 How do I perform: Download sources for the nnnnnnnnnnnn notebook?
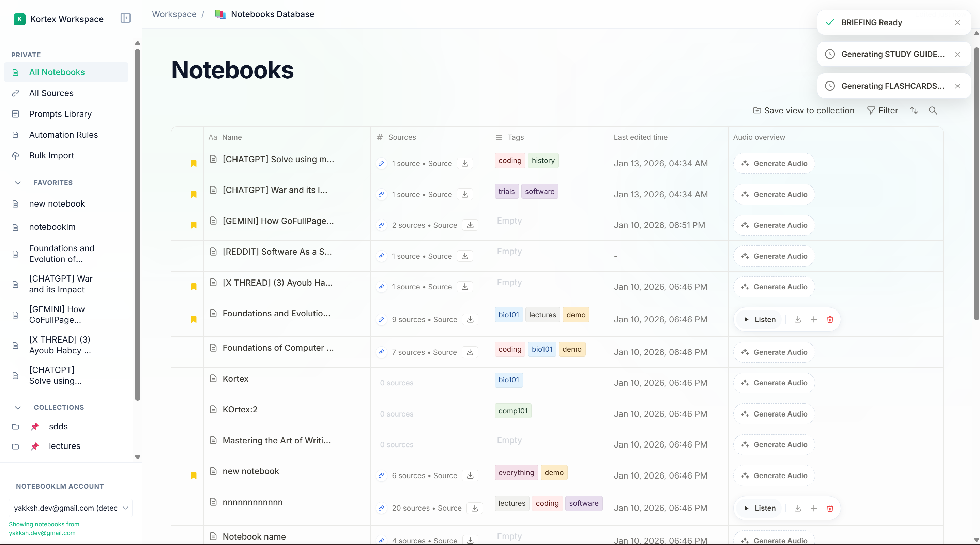(475, 508)
